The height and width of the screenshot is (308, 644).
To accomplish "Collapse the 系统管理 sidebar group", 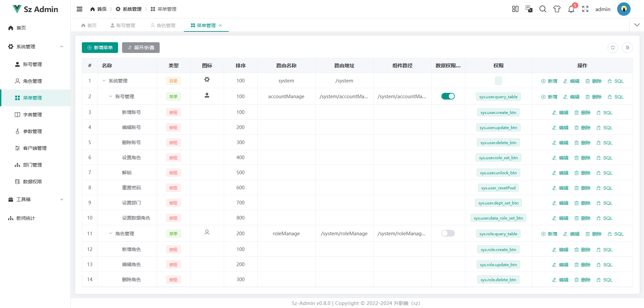I will click(35, 47).
